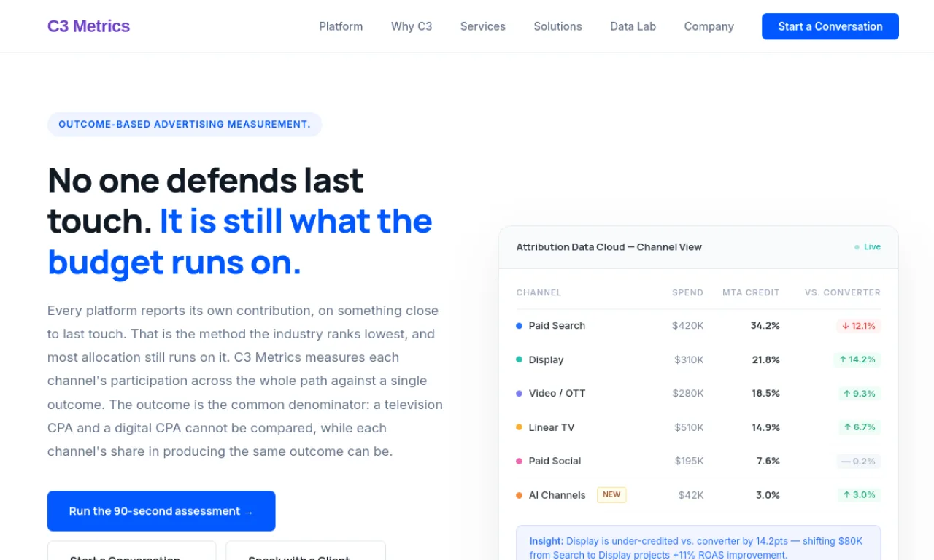Click the SPEND column header

[688, 292]
